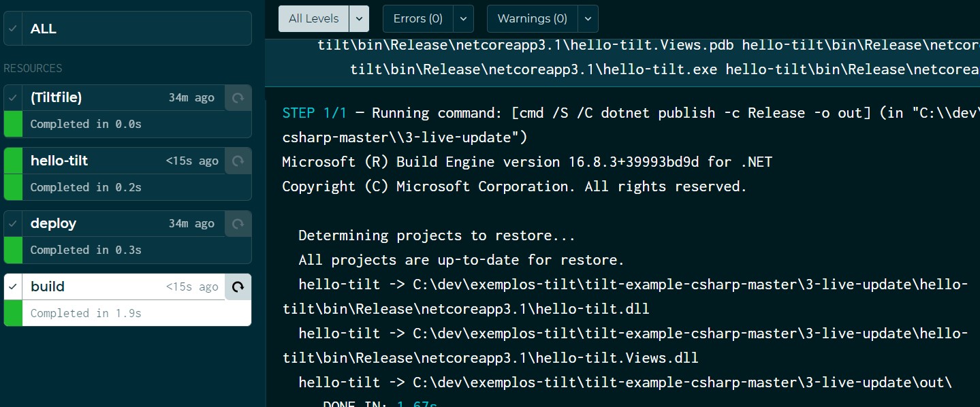The image size is (980, 407).
Task: Click the green status block of Tiltfile
Action: [13, 124]
